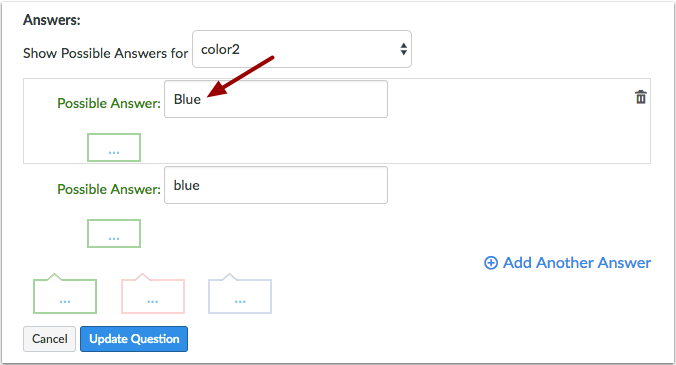Click the capitalized "Blue" possible answer field
676x365 pixels.
pos(276,99)
